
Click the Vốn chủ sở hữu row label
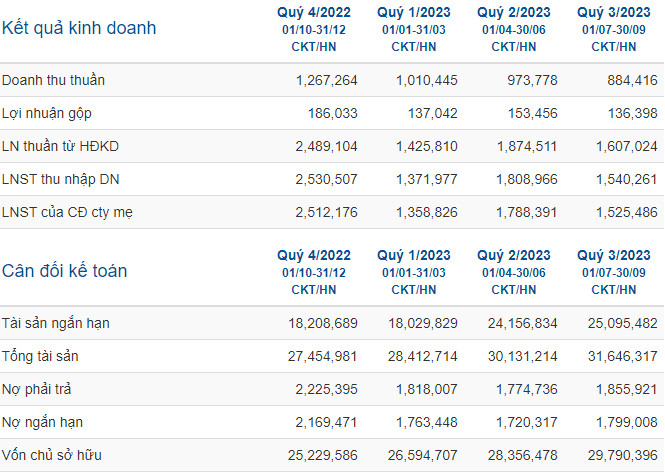(51, 455)
